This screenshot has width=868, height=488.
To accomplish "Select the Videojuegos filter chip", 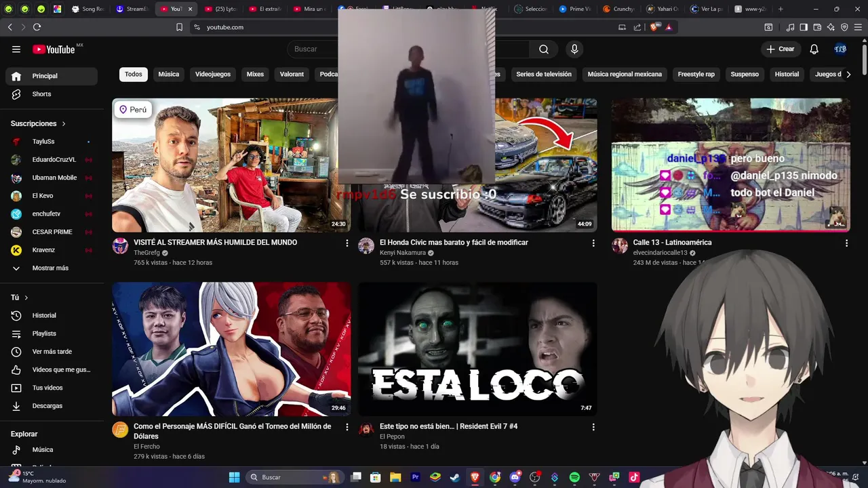I will [213, 74].
